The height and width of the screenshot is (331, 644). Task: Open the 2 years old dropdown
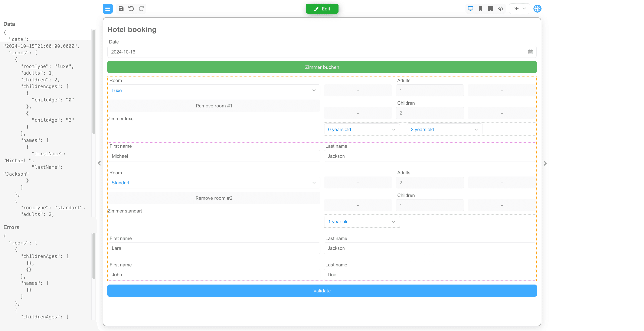tap(444, 130)
